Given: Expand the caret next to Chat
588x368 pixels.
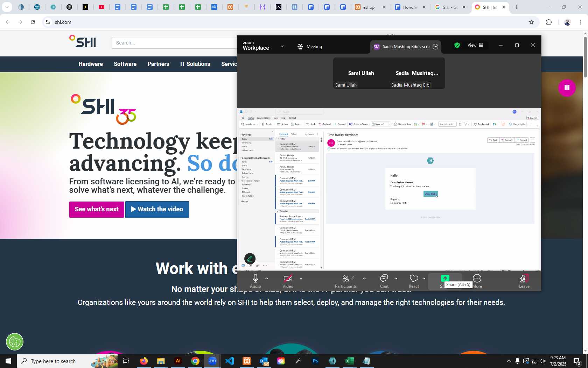Looking at the screenshot, I should (396, 278).
